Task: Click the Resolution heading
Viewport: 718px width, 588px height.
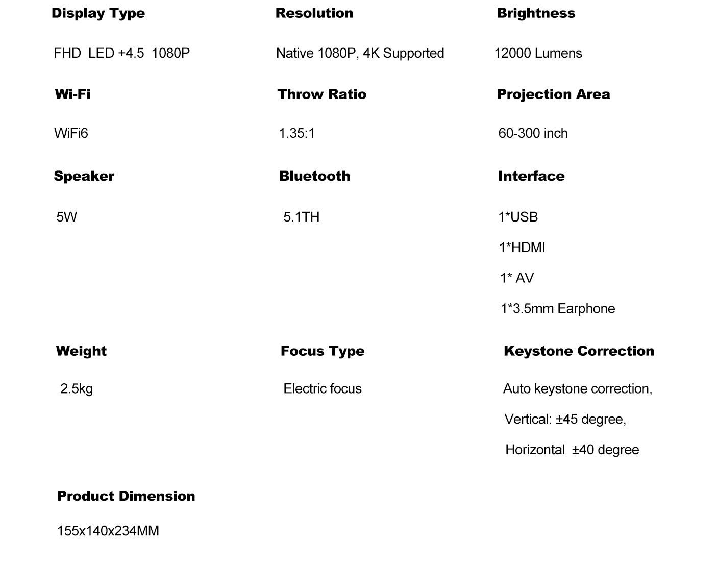Action: 314,13
